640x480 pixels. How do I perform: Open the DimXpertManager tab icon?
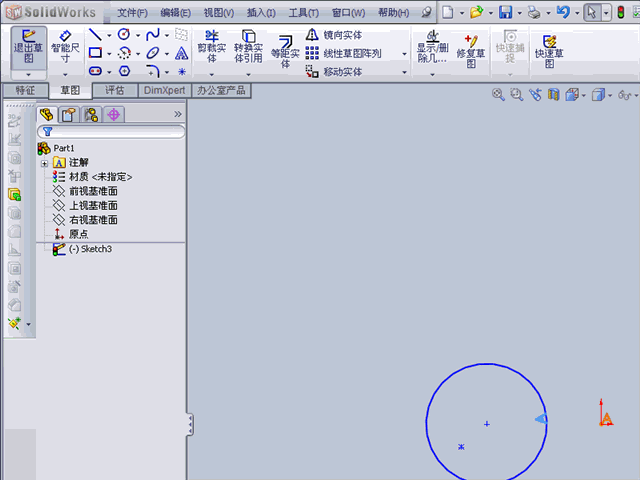tap(113, 115)
